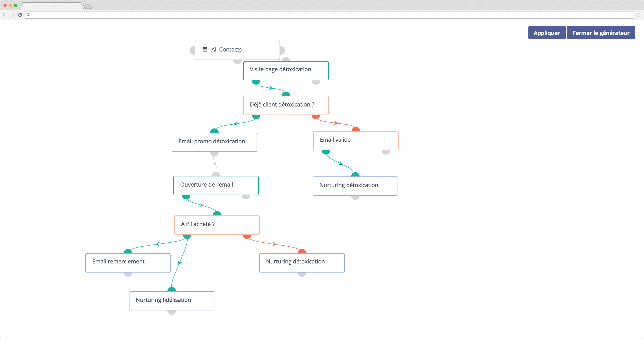Open the browser three-dot menu
The width and height of the screenshot is (644, 339).
(639, 15)
